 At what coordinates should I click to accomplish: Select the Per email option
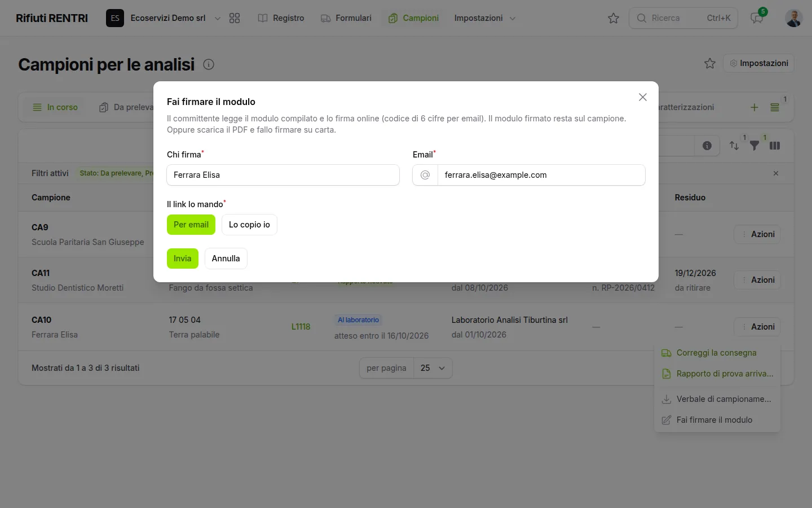tap(191, 225)
